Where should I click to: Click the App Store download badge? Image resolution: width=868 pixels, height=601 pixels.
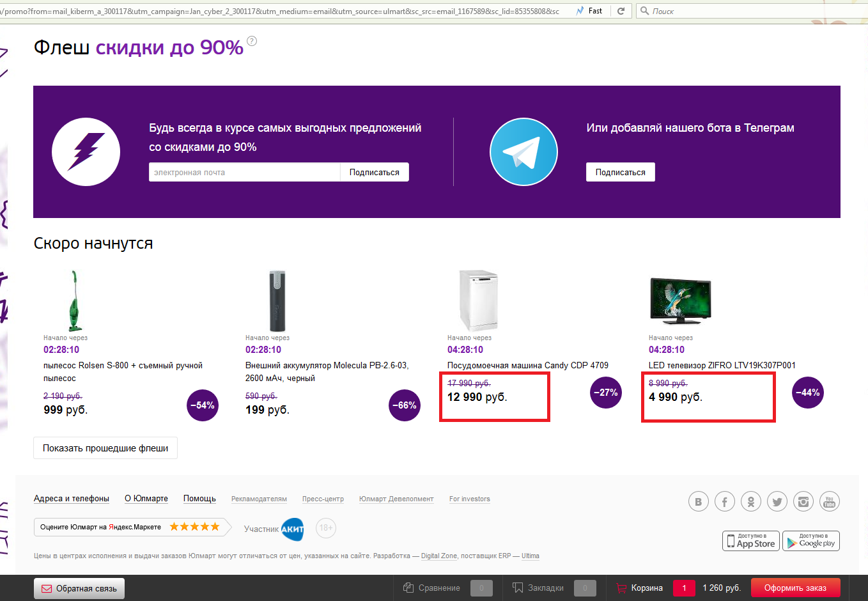click(750, 541)
